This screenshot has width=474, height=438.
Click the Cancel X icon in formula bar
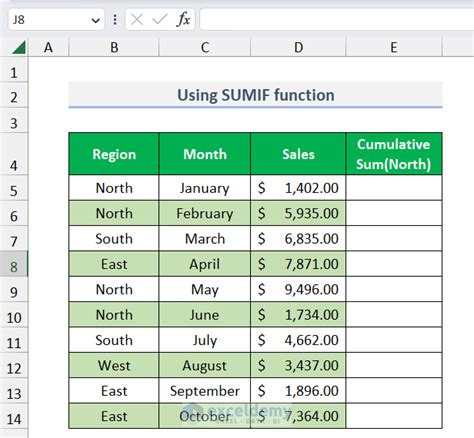pos(137,20)
